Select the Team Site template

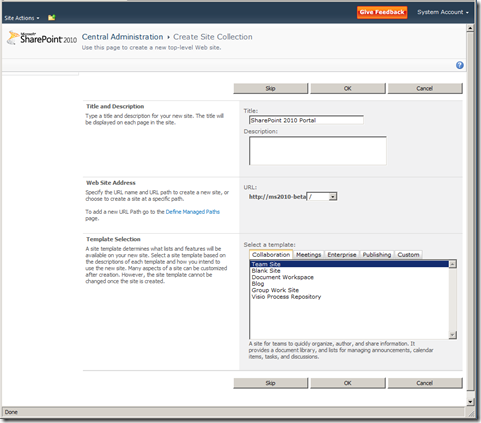point(349,264)
